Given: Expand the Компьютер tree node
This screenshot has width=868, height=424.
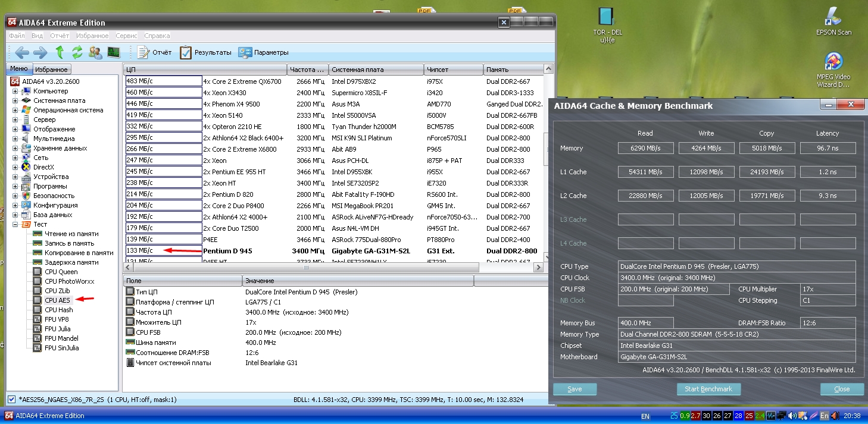Looking at the screenshot, I should pyautogui.click(x=15, y=91).
